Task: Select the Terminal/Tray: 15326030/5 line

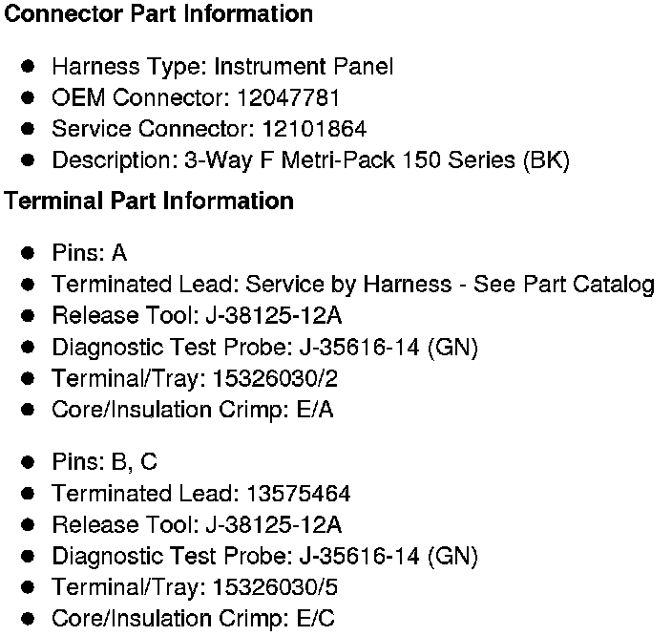Action: pos(195,587)
